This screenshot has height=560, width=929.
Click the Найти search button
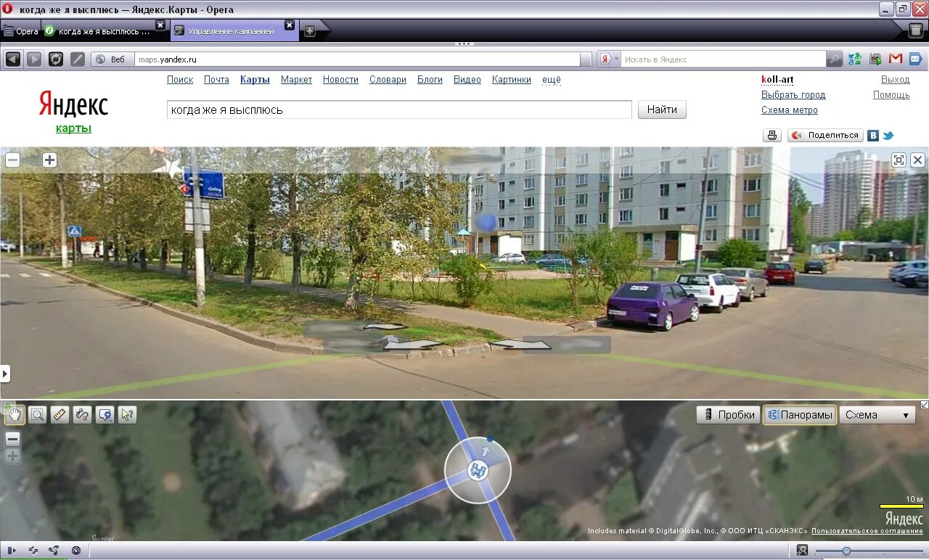(662, 110)
